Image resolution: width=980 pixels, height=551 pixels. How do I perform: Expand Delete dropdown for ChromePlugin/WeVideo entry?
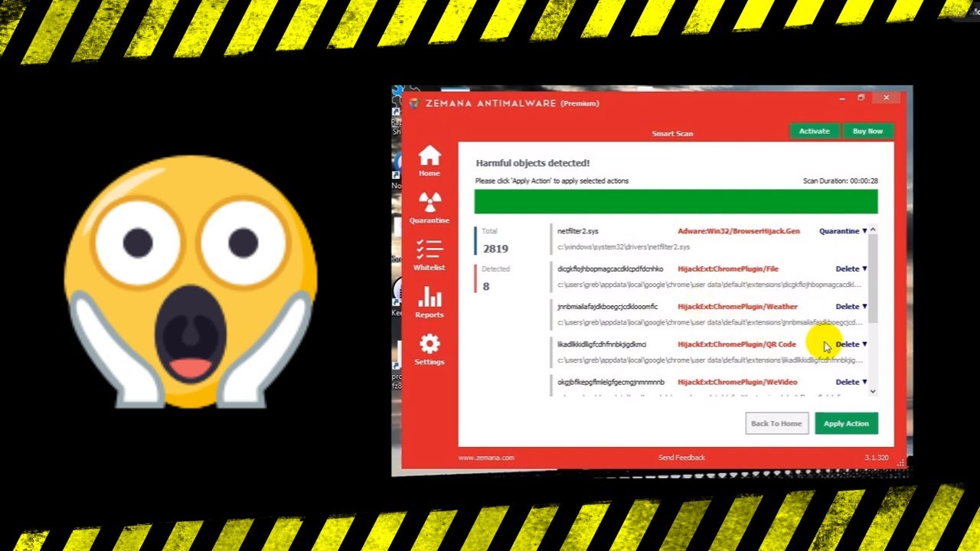pos(851,381)
